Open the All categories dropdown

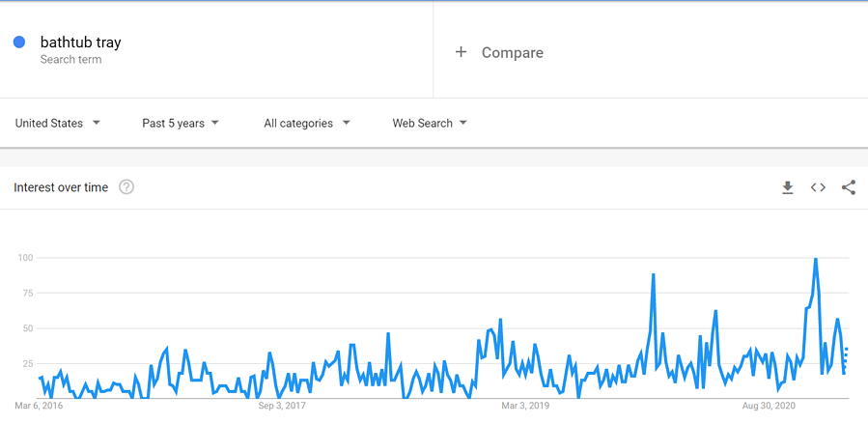coord(307,124)
